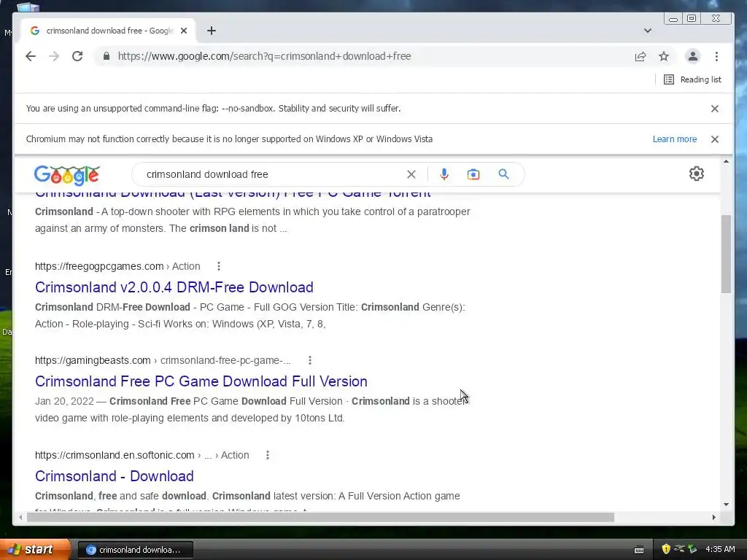
Task: Open the Last Version Free PC Game Torrent result
Action: click(x=233, y=195)
